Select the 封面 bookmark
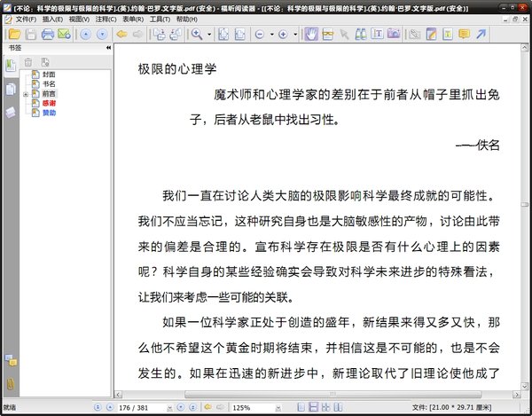The image size is (532, 416). coord(49,75)
